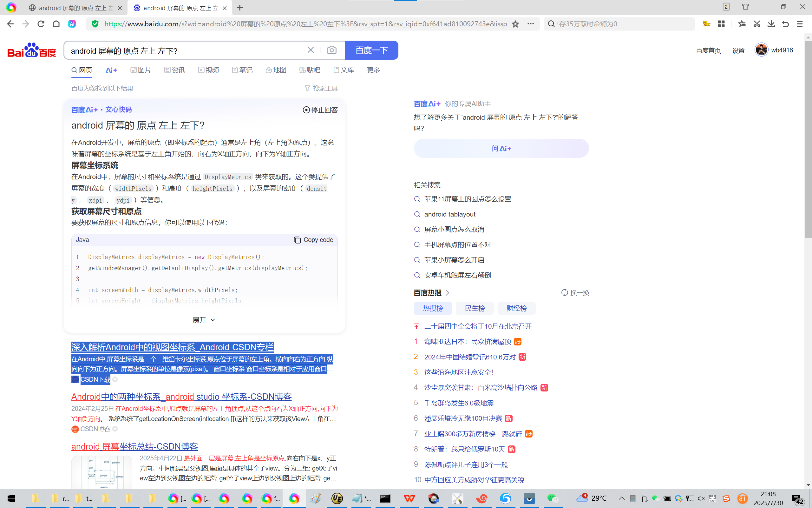This screenshot has height=508, width=812.
Task: Select the 财经榜 hot list tab
Action: pyautogui.click(x=516, y=308)
